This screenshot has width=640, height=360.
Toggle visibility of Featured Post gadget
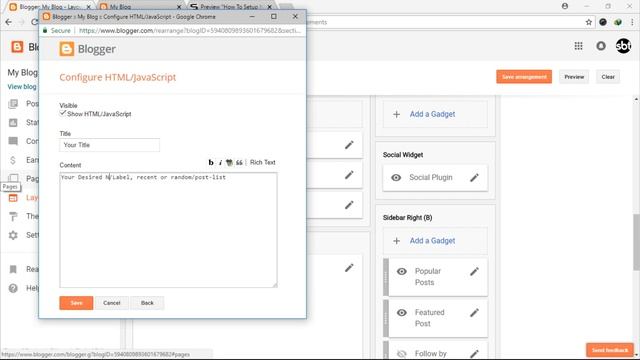point(402,313)
